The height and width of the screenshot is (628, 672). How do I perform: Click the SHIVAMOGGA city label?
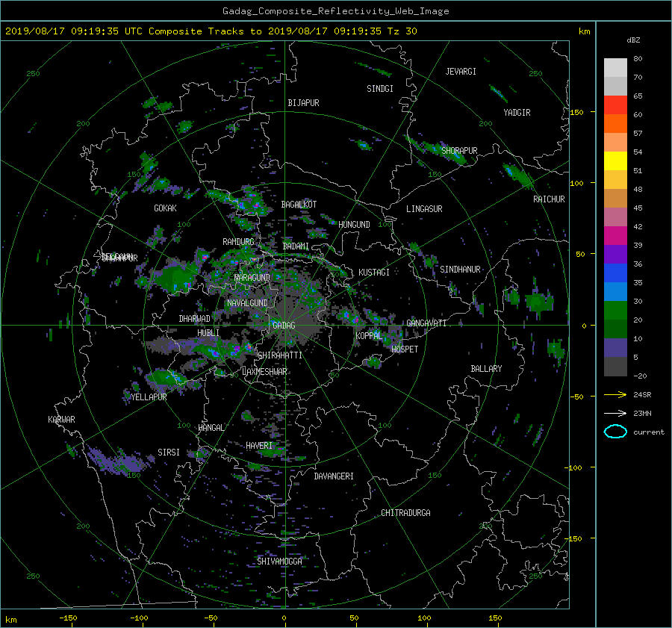pos(279,561)
